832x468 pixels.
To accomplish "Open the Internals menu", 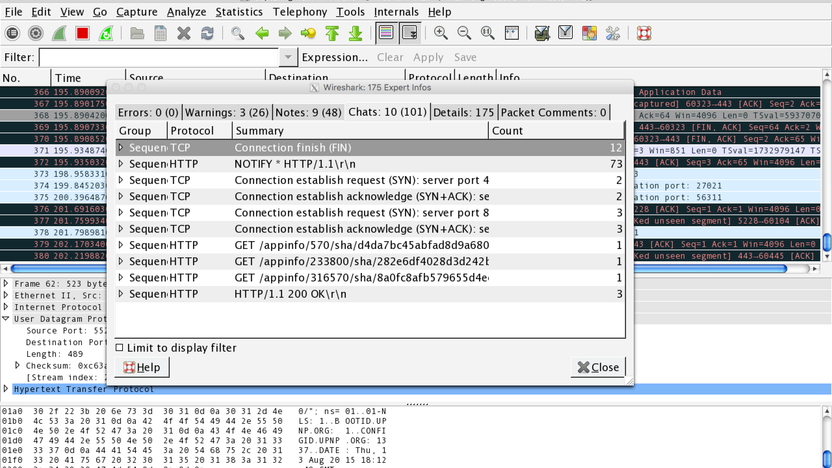I will [x=396, y=12].
